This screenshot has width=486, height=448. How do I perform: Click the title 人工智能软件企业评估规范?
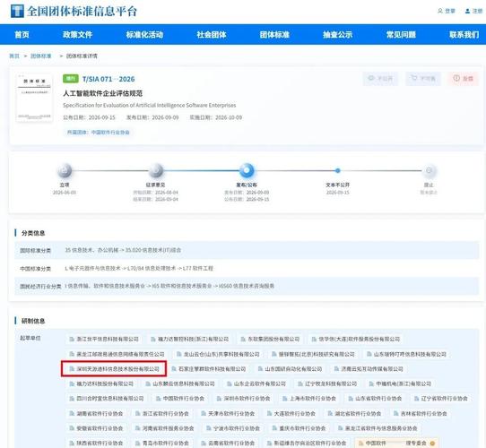(x=103, y=93)
